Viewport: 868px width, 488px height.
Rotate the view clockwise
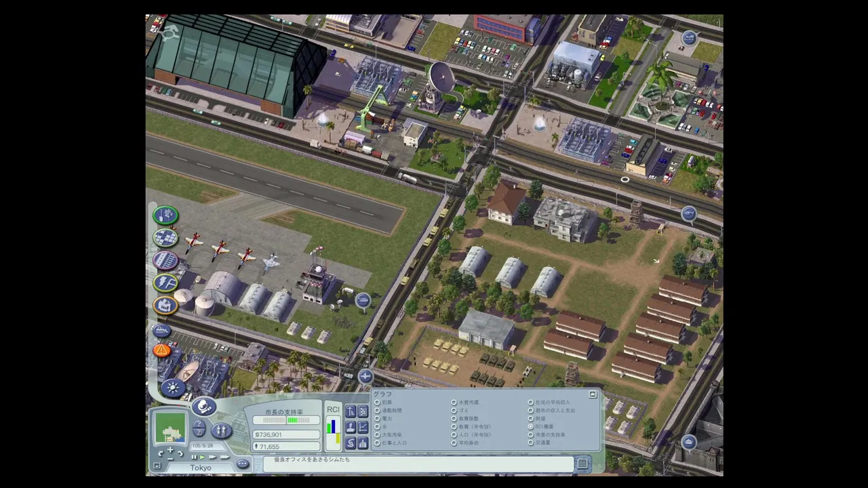[x=180, y=454]
